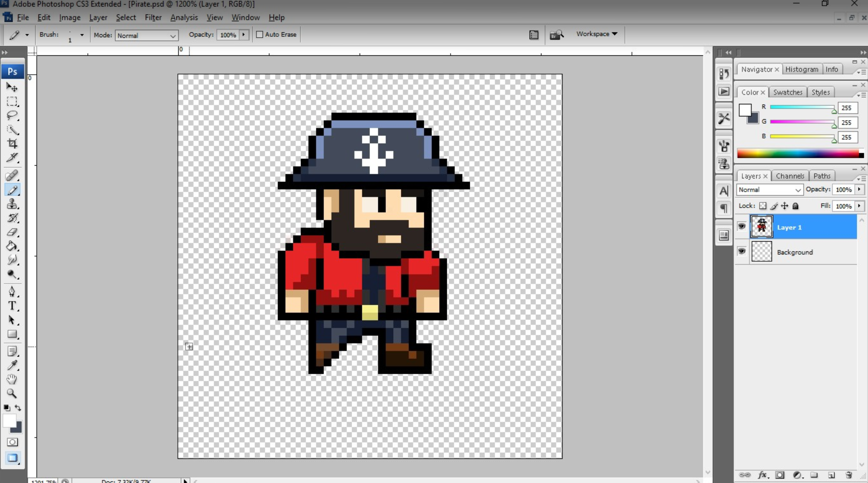Select the Notes tool

[x=12, y=351]
